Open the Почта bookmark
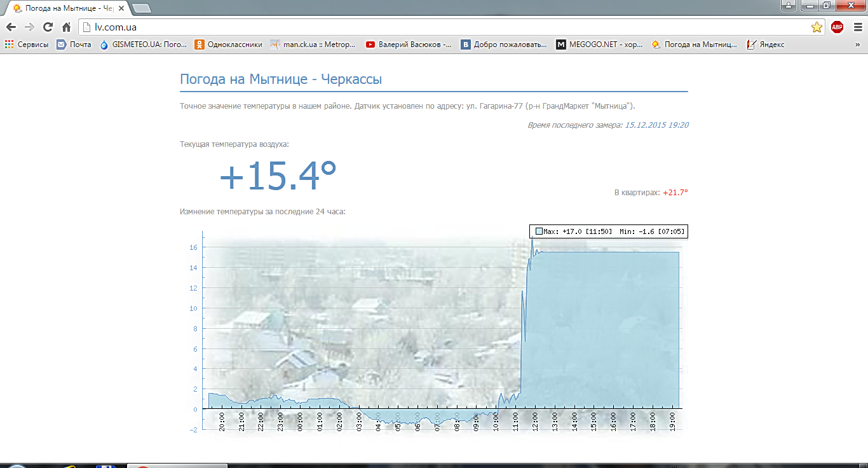The width and height of the screenshot is (868, 468). [x=74, y=45]
